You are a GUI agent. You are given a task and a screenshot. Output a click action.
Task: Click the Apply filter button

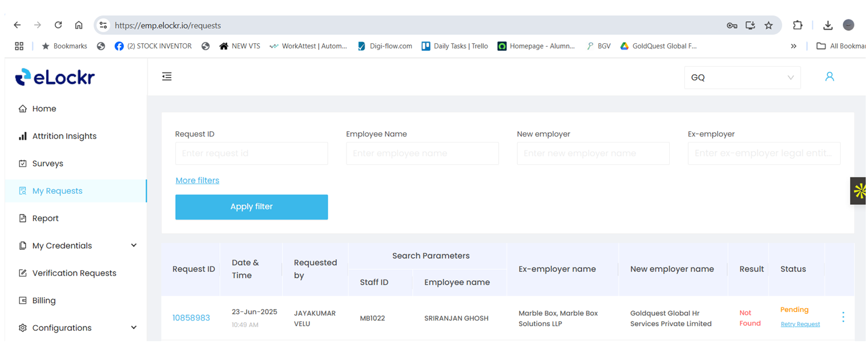click(251, 207)
